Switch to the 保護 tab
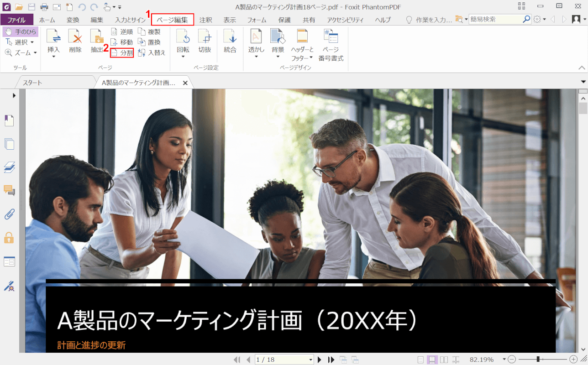 tap(284, 20)
